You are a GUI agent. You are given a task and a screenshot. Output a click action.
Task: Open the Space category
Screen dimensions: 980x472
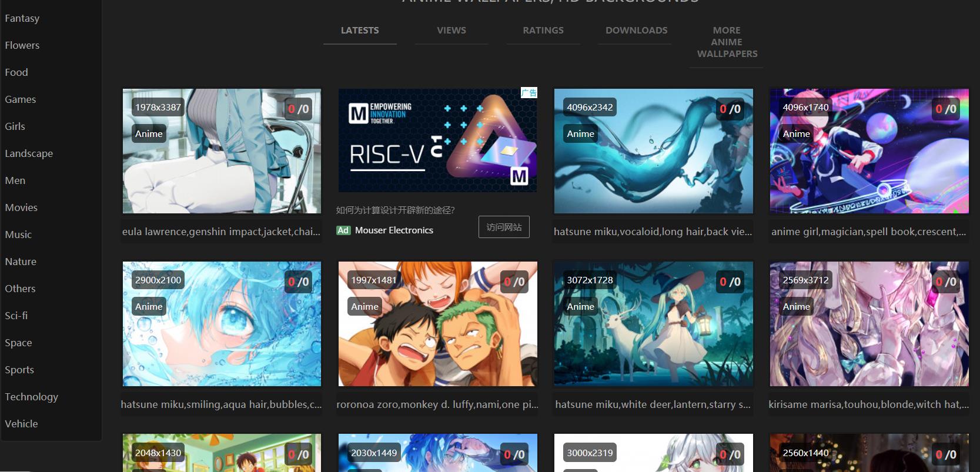coord(18,343)
